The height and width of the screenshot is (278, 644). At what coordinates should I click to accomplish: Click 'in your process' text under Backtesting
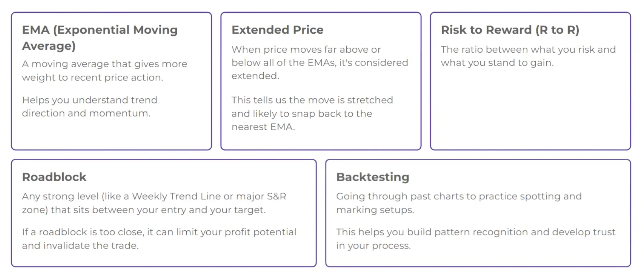click(x=373, y=246)
